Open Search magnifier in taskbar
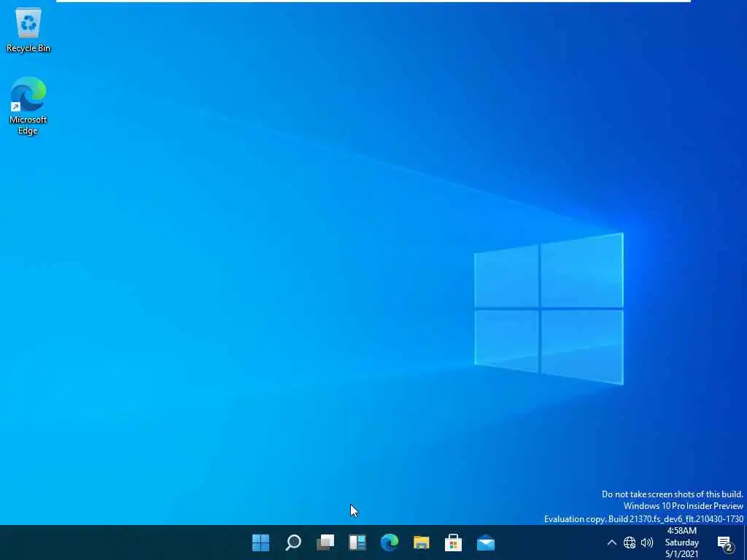The height and width of the screenshot is (560, 747). click(293, 542)
